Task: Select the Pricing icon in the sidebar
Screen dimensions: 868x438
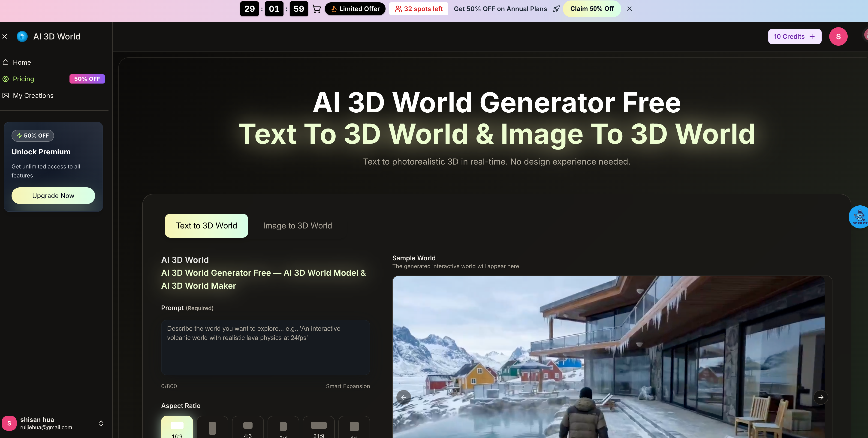Action: (5, 78)
